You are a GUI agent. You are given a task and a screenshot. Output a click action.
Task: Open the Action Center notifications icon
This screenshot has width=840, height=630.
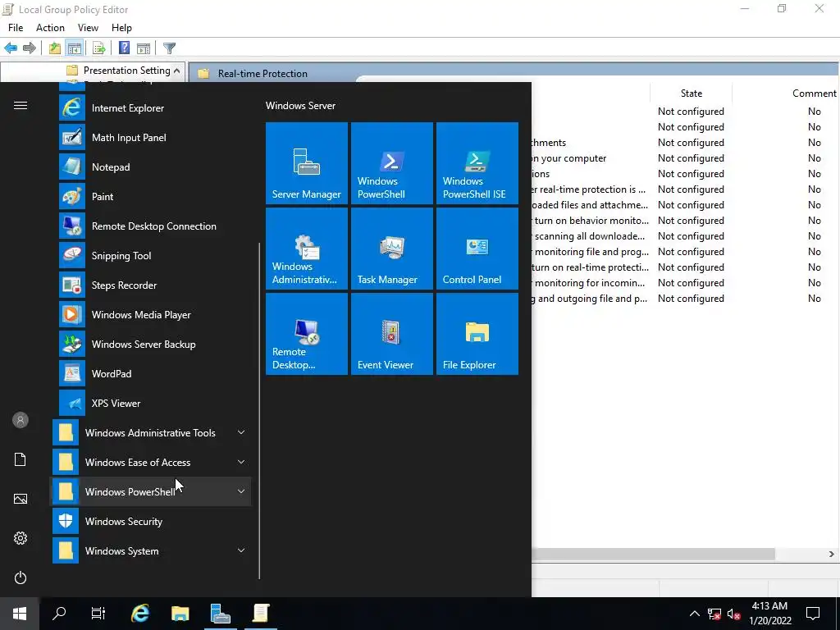click(x=813, y=614)
